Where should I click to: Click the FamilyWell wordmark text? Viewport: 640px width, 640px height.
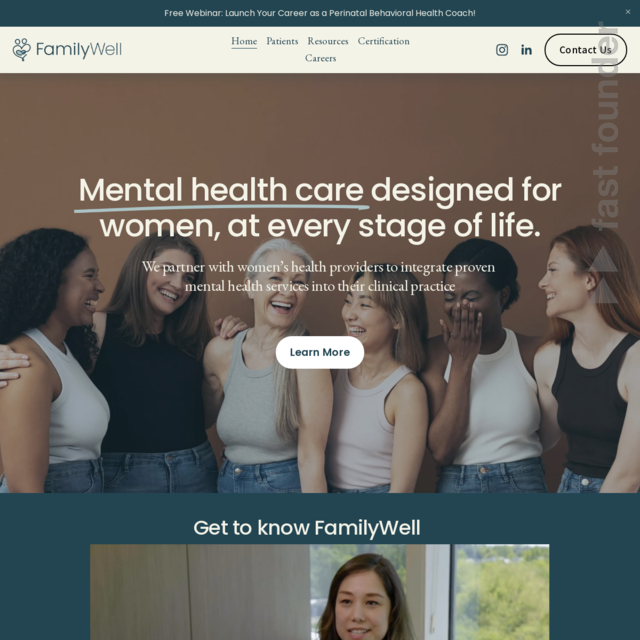(x=79, y=49)
